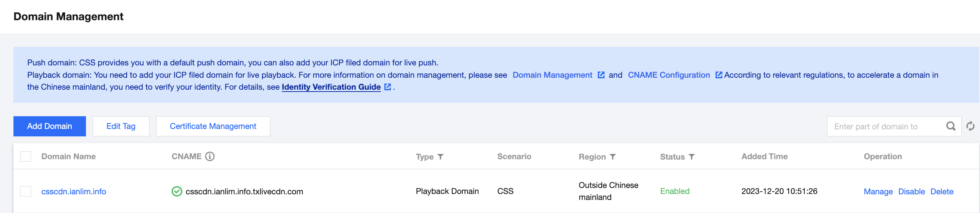The width and height of the screenshot is (980, 213).
Task: Open the Domain Management documentation link
Action: pyautogui.click(x=552, y=75)
